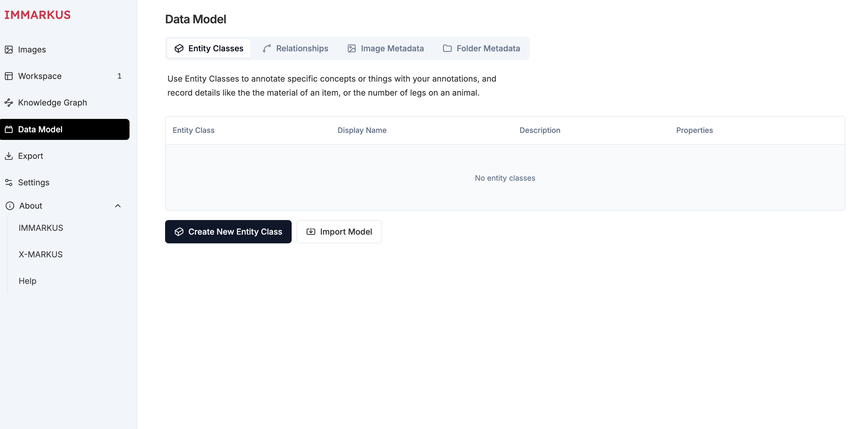Image resolution: width=868 pixels, height=429 pixels.
Task: Click the Settings sliders icon
Action: pyautogui.click(x=9, y=182)
